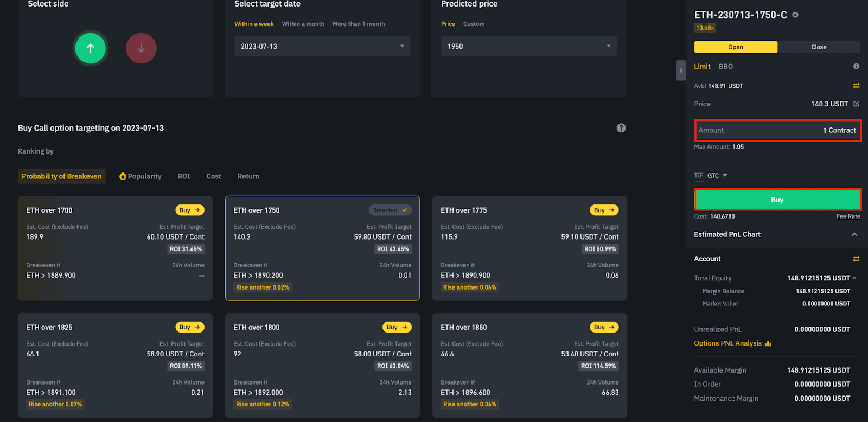Select the green up-arrow call side
Image resolution: width=868 pixels, height=422 pixels.
click(91, 48)
